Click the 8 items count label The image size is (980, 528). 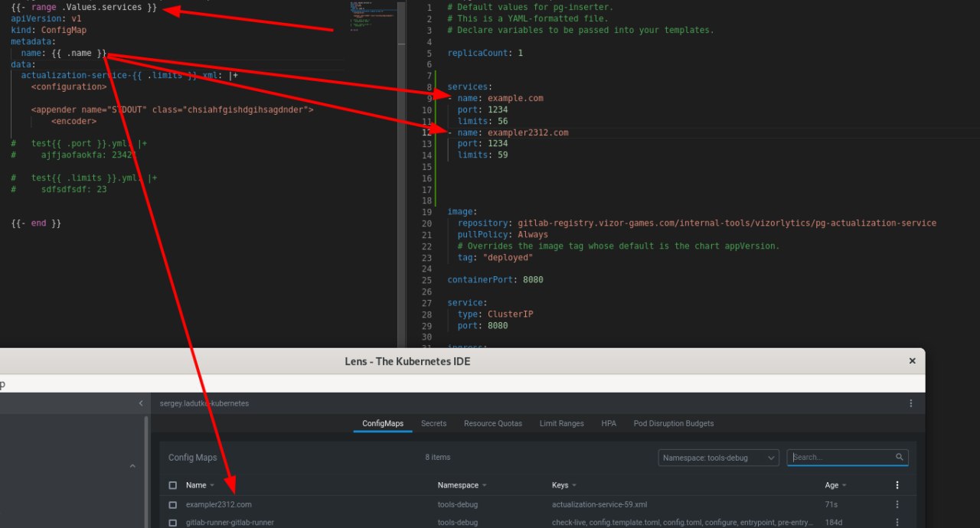pos(438,457)
